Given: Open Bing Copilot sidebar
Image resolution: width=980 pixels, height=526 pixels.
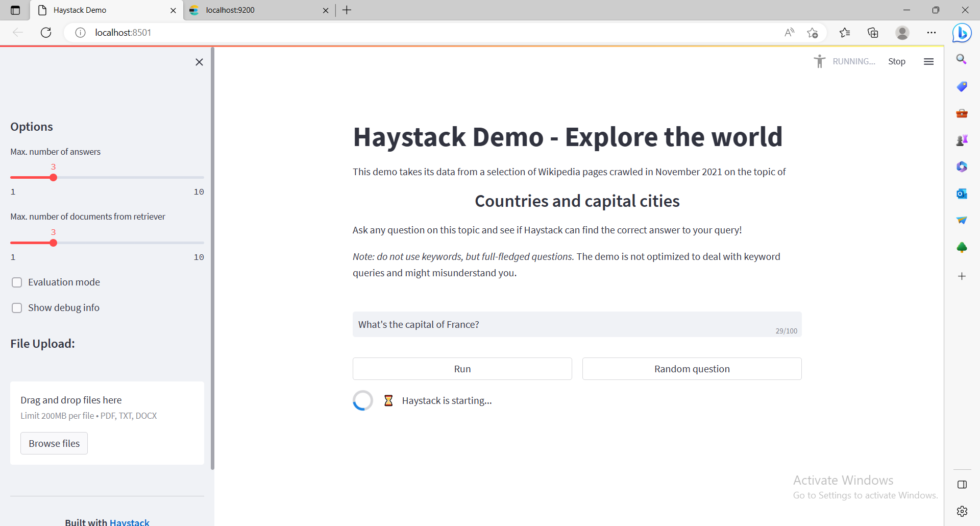Looking at the screenshot, I should (962, 33).
